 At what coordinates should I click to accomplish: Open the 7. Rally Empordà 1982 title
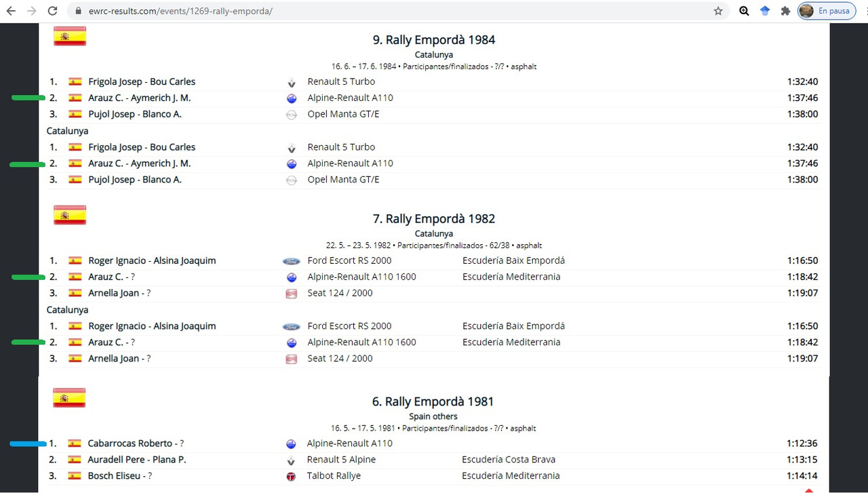(434, 219)
